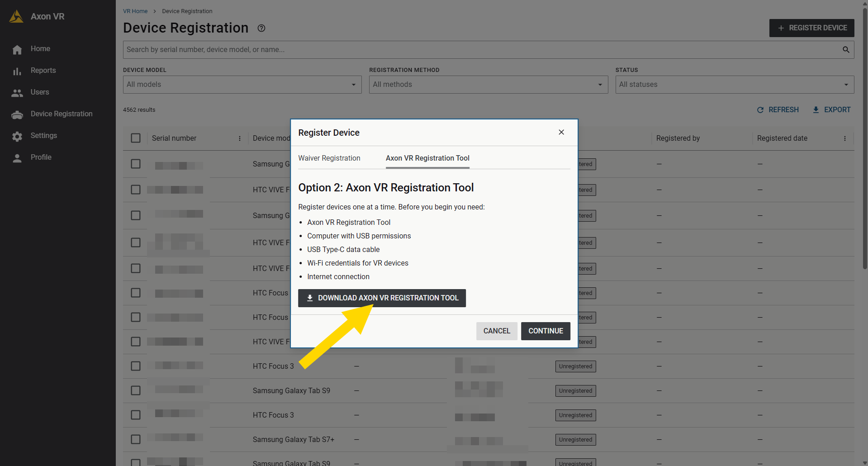Open the Device Registration headset icon
The height and width of the screenshot is (466, 868).
(x=17, y=114)
